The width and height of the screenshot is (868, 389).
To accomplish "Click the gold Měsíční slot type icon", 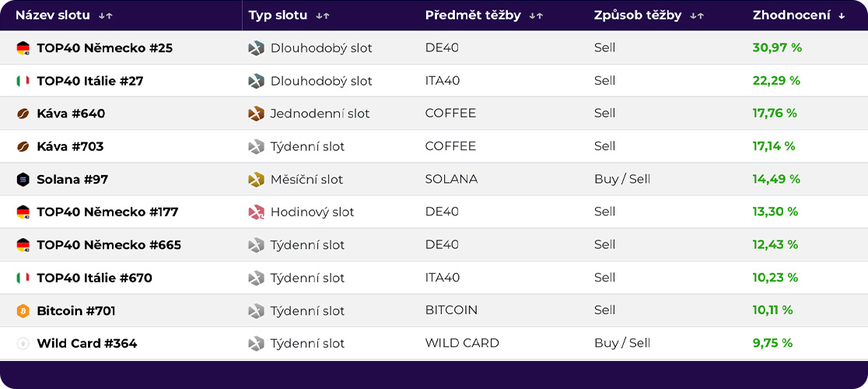I will 256,180.
